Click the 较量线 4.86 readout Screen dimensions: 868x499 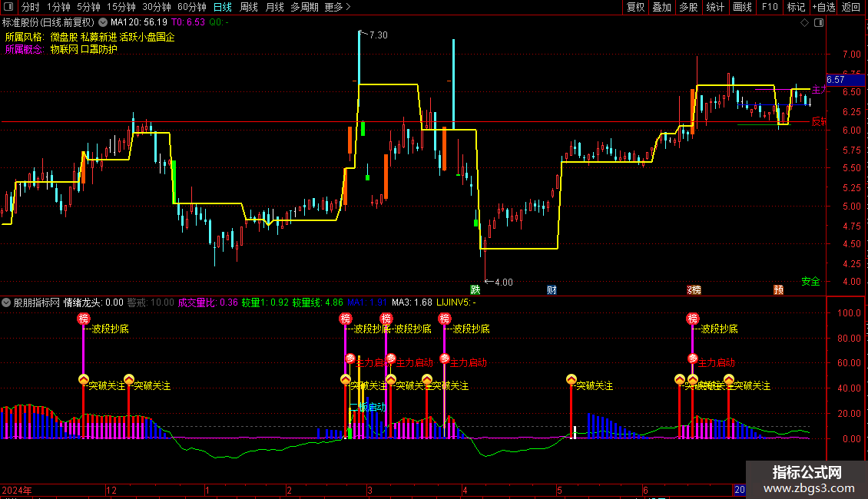(318, 302)
